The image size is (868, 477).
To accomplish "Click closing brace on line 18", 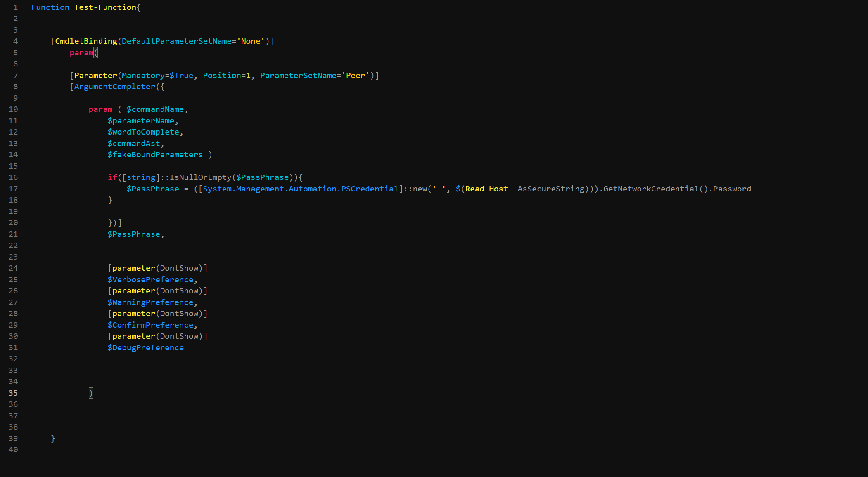I will [x=110, y=200].
